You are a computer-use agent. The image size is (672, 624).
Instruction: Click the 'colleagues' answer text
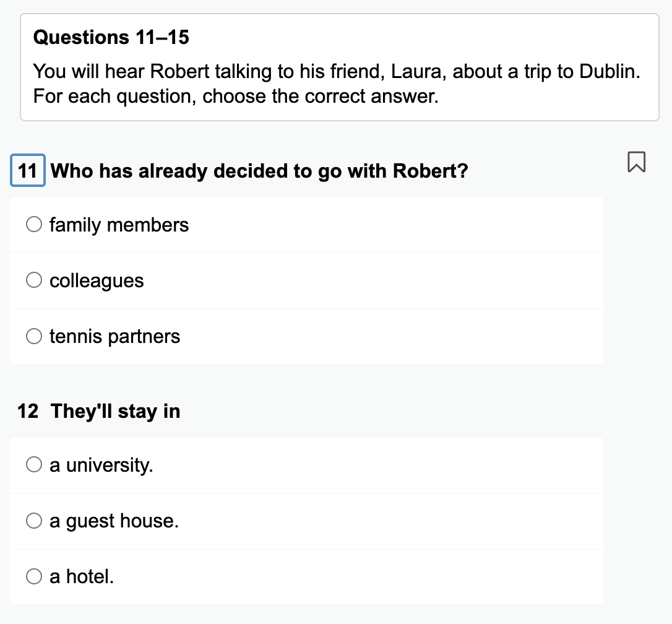click(x=97, y=281)
